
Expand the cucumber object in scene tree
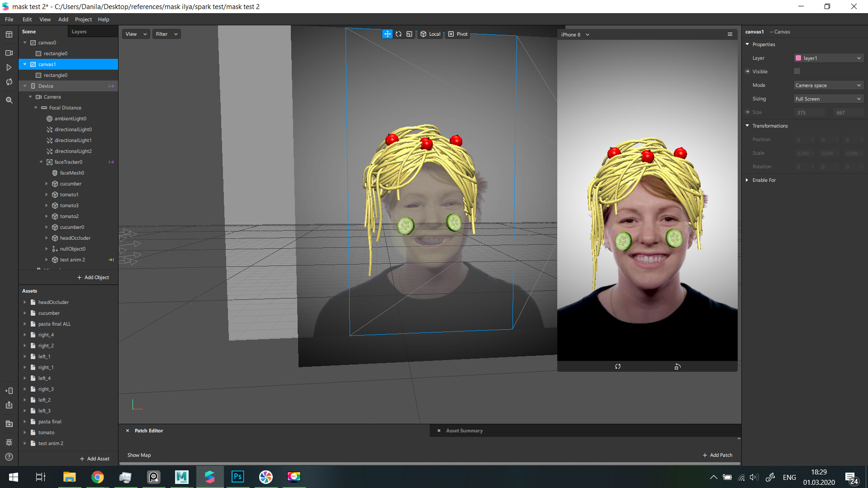pos(47,184)
